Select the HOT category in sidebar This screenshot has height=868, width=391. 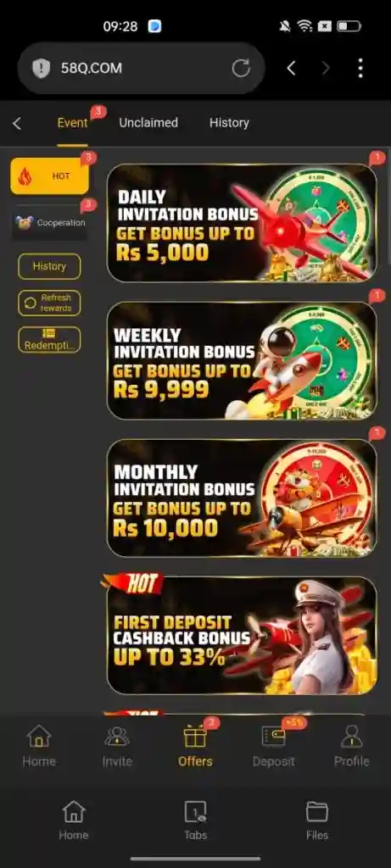pyautogui.click(x=49, y=176)
